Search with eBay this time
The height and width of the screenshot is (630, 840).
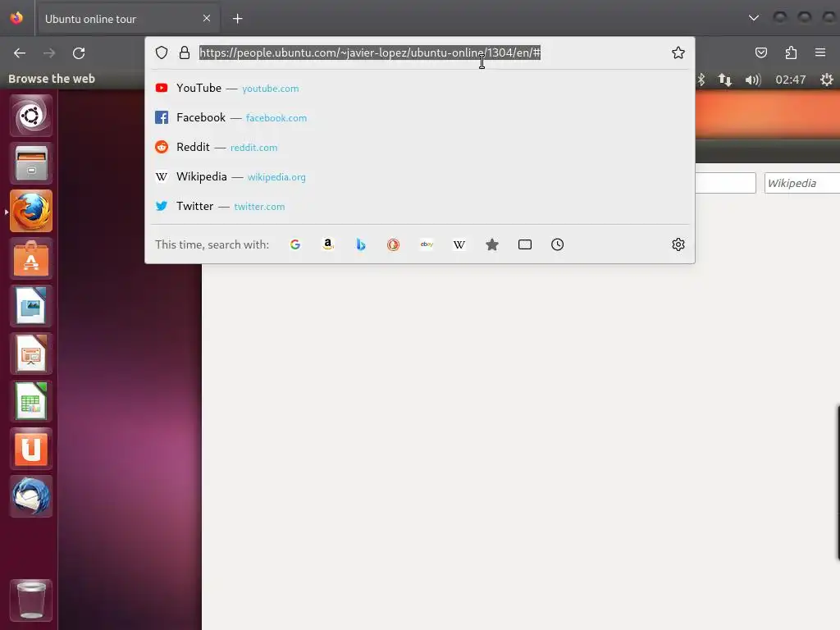click(x=427, y=244)
